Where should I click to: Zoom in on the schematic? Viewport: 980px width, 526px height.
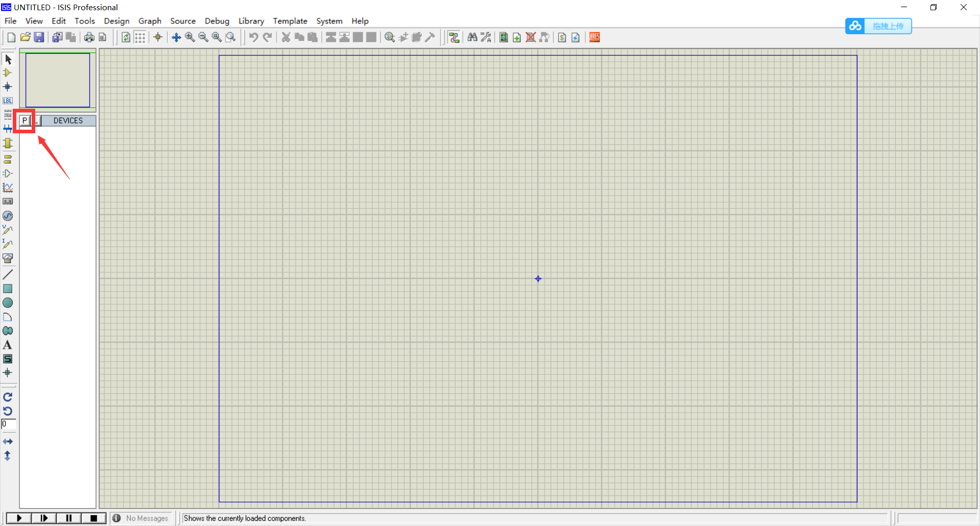[x=190, y=37]
